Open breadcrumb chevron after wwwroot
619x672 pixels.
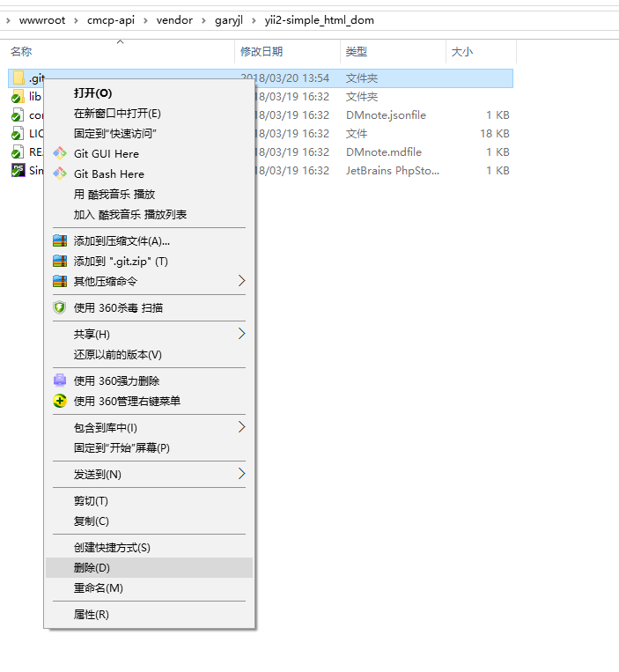(x=76, y=20)
